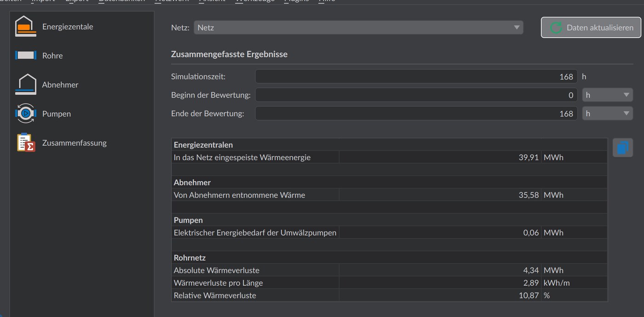This screenshot has height=317, width=644.
Task: Select the 39,91 value cell
Action: (440, 157)
